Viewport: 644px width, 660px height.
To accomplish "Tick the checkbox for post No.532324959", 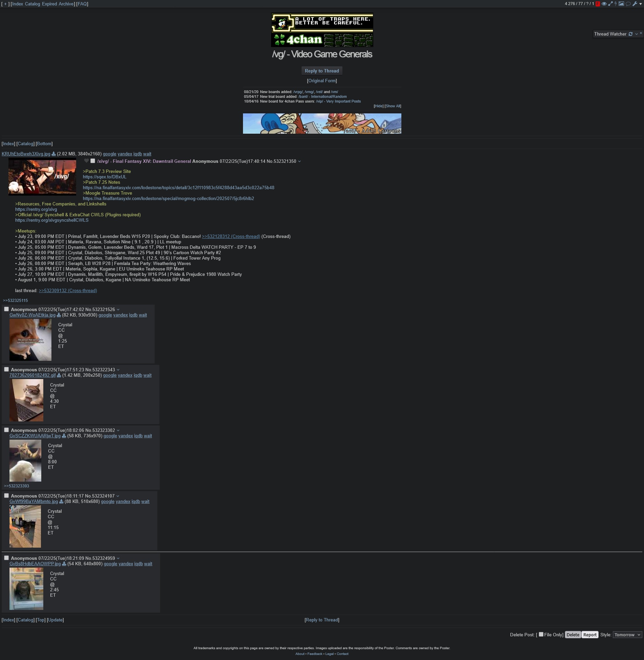I will (x=6, y=558).
